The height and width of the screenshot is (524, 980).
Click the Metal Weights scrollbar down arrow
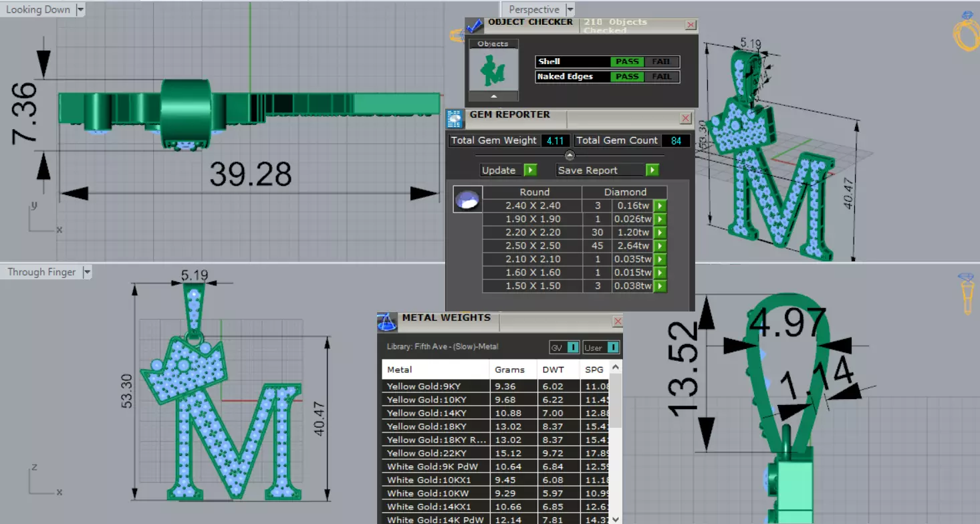(x=616, y=518)
